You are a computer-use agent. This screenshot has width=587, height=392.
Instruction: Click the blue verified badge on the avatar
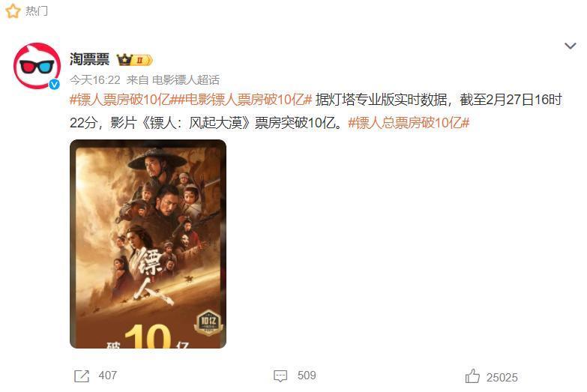coord(55,84)
